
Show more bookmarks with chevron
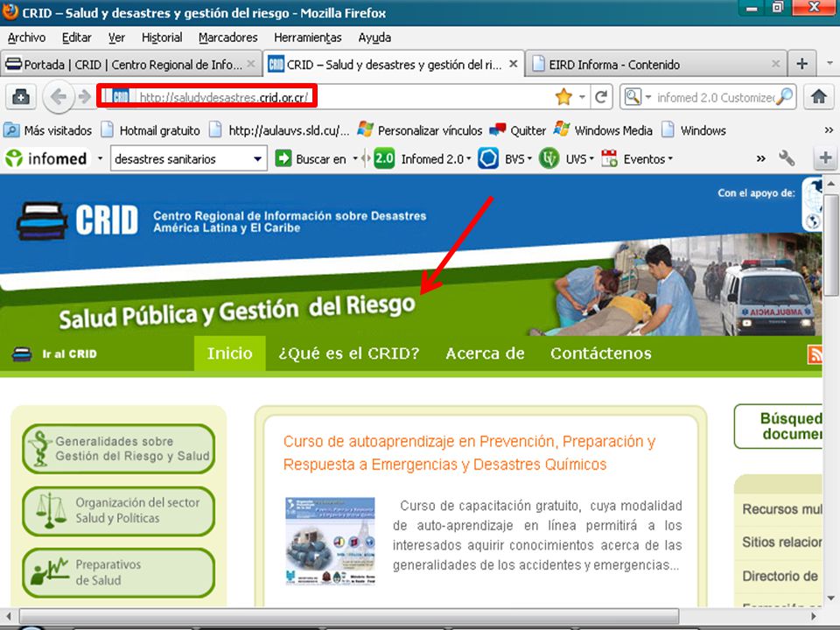829,130
